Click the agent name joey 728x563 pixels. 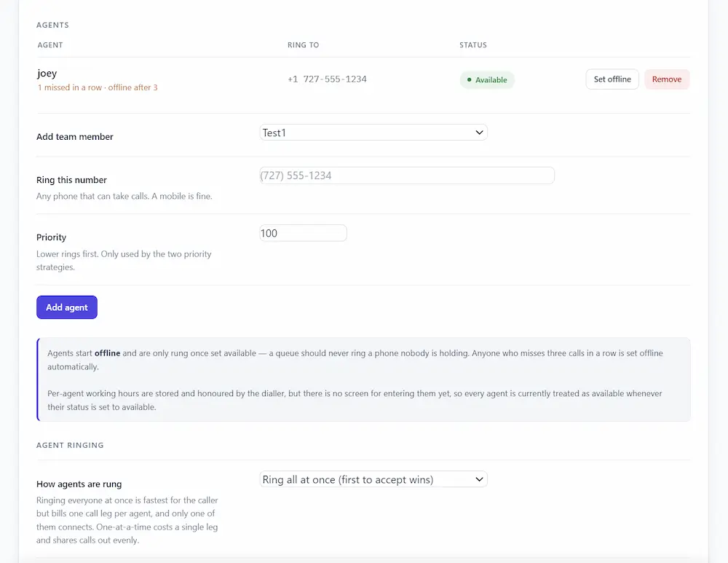[x=47, y=74]
